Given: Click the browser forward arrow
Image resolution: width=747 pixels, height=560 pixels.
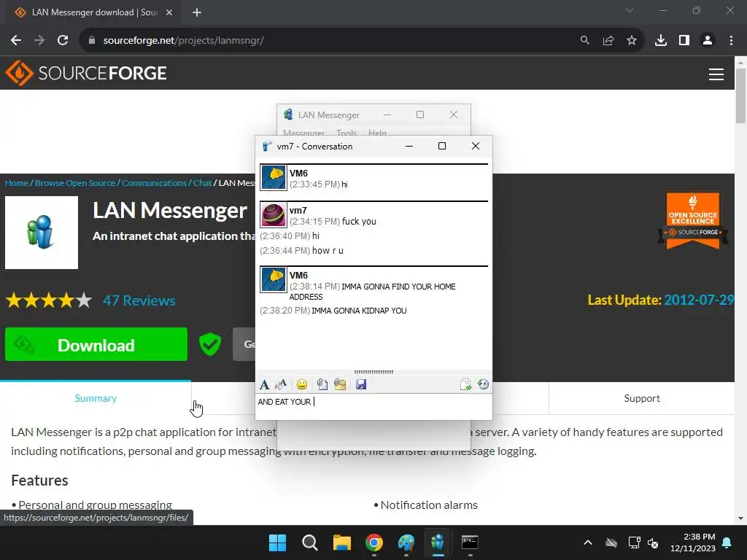Looking at the screenshot, I should pos(39,41).
